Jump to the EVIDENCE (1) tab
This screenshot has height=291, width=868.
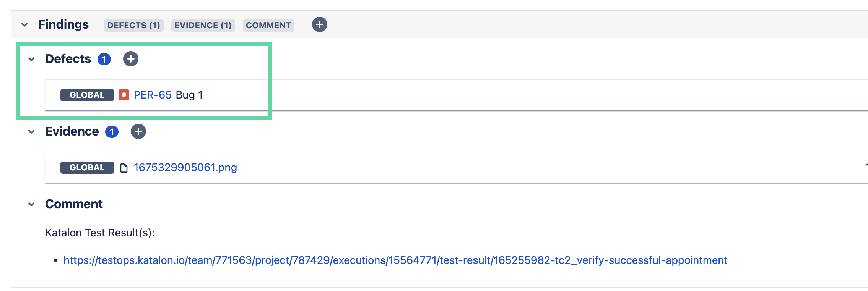203,25
